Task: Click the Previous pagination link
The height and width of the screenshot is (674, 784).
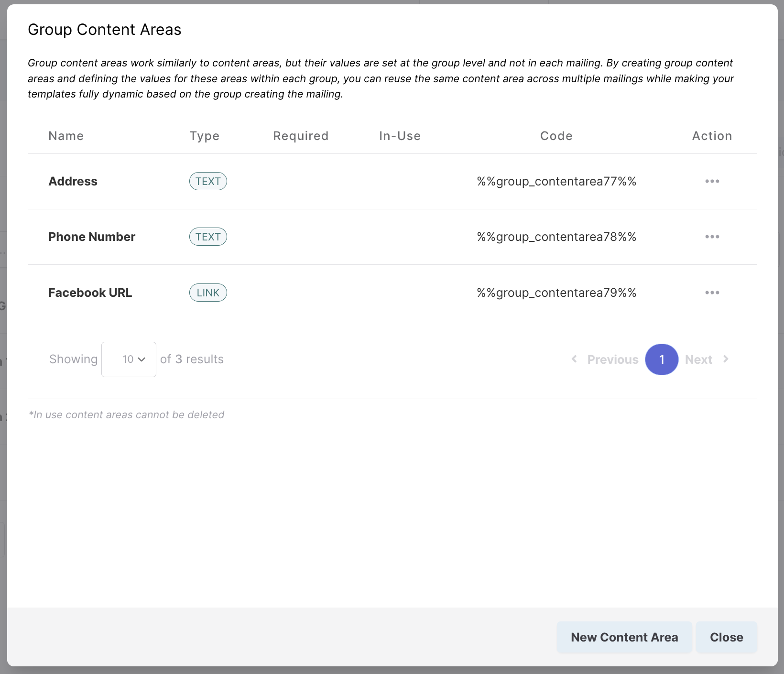Action: [x=612, y=359]
